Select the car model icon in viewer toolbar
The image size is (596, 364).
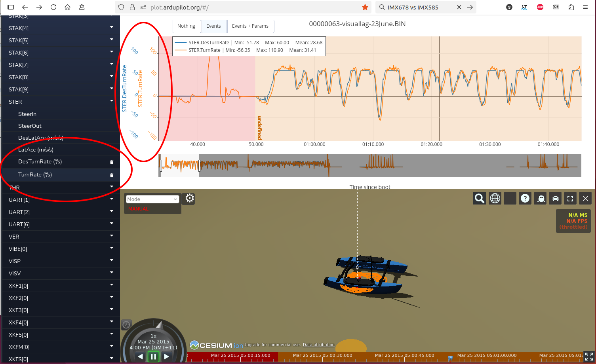[555, 198]
